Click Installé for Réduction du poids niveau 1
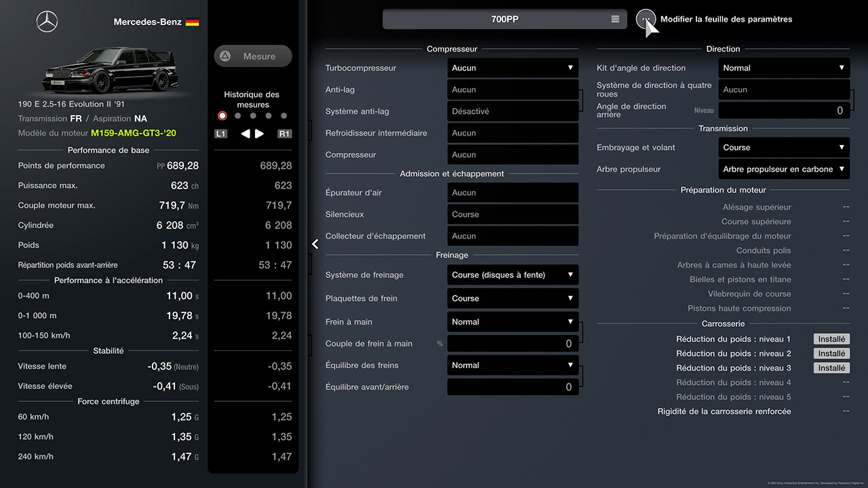The image size is (868, 488). [832, 339]
